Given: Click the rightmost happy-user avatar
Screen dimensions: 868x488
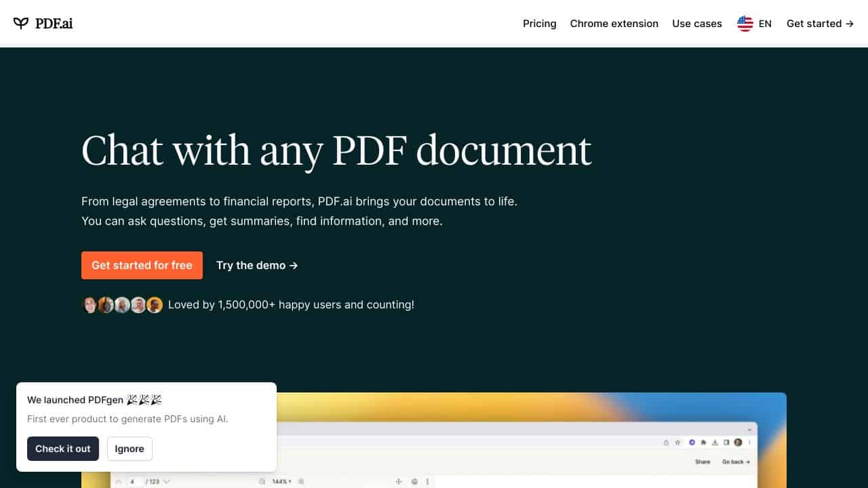Looking at the screenshot, I should 155,305.
